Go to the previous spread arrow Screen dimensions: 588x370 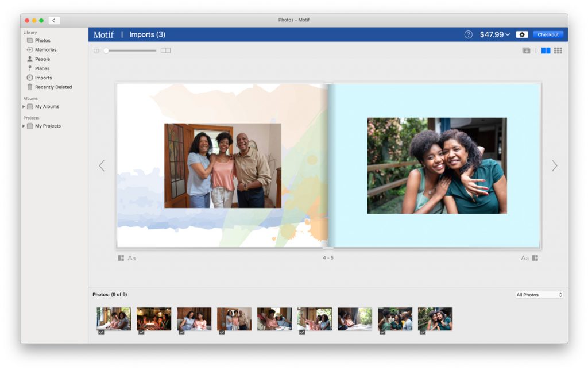click(x=102, y=165)
